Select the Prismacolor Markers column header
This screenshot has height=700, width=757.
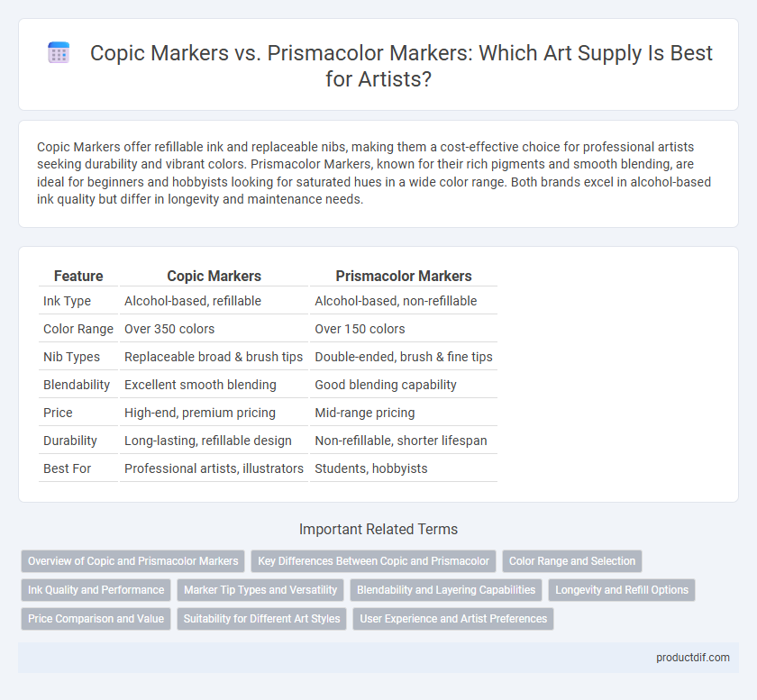404,276
